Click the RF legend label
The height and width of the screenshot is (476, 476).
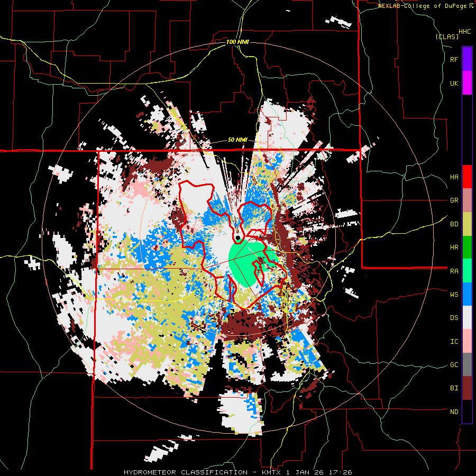point(454,59)
